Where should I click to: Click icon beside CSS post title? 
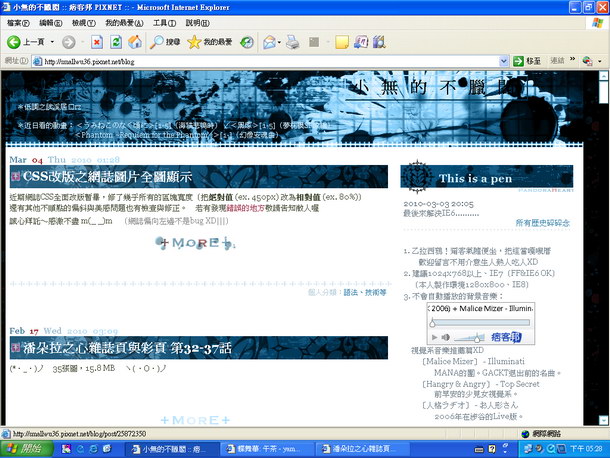click(x=16, y=176)
